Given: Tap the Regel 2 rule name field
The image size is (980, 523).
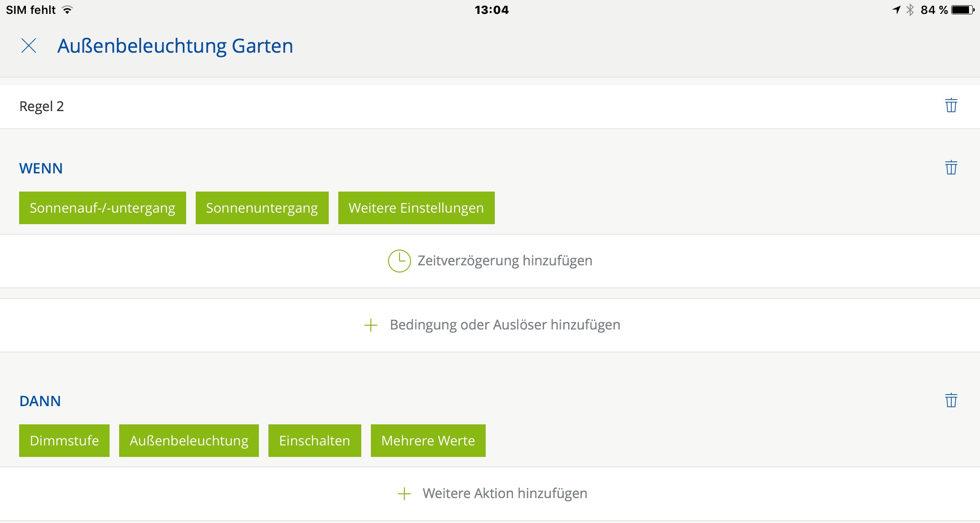Looking at the screenshot, I should click(x=42, y=106).
